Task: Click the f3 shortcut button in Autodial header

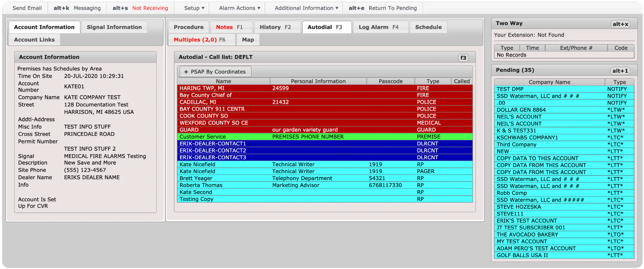Action: coord(463,58)
